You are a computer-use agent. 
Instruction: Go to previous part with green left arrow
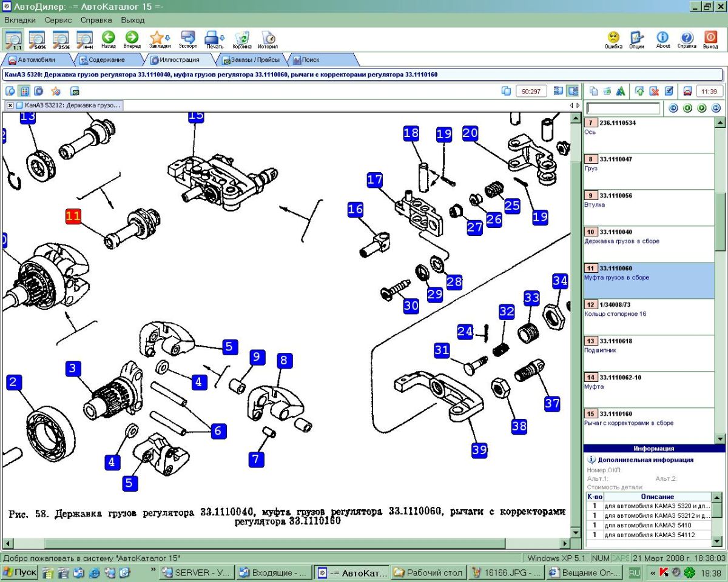click(687, 108)
